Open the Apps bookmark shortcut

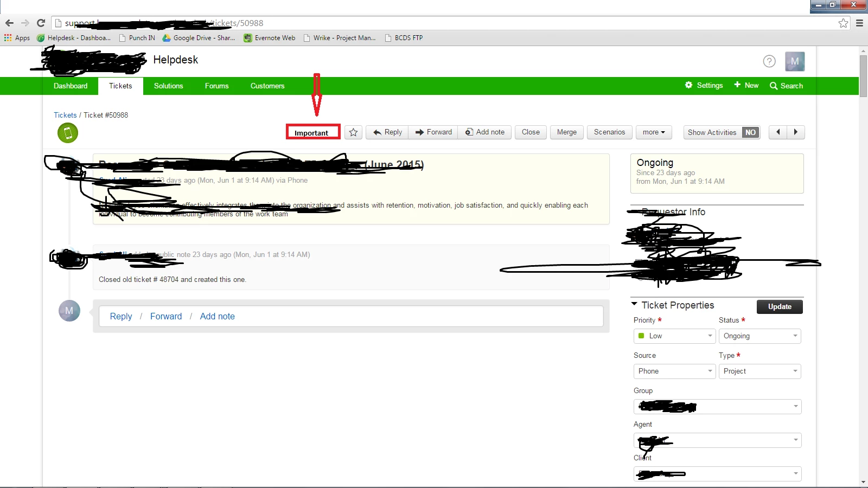coord(17,38)
